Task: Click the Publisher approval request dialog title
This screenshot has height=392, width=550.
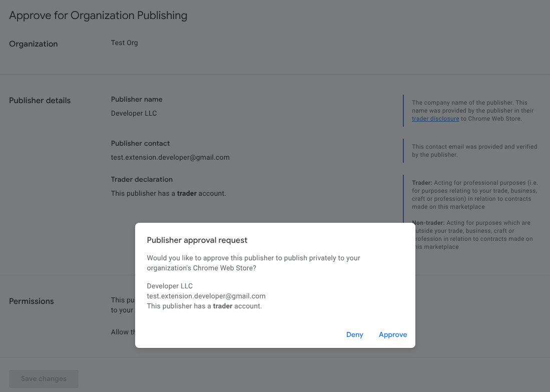Action: click(x=197, y=240)
